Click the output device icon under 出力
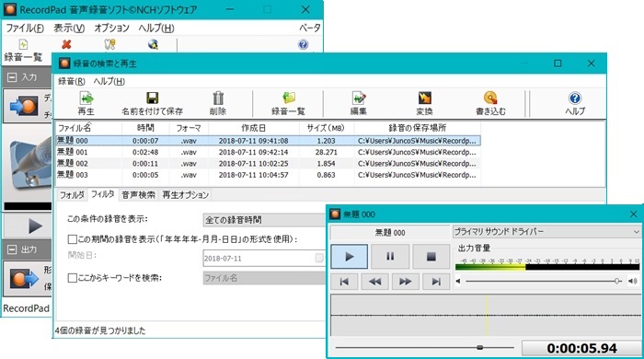Image resolution: width=644 pixels, height=359 pixels. pos(24,279)
